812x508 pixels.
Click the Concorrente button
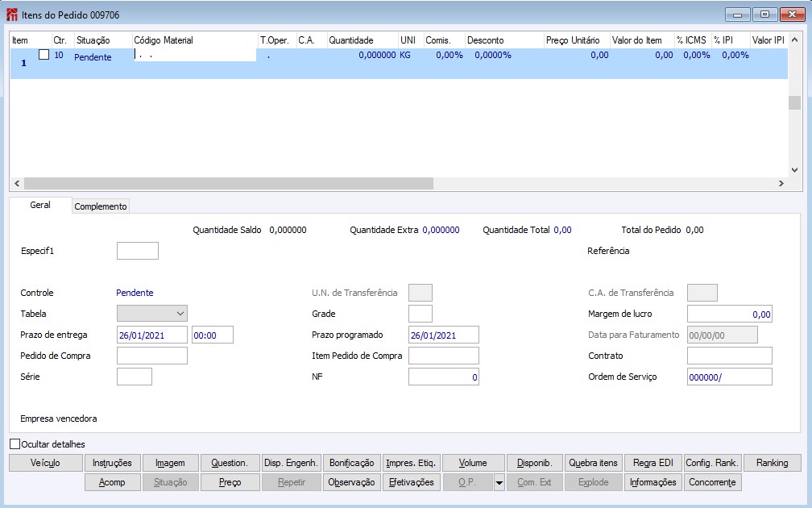coord(713,482)
